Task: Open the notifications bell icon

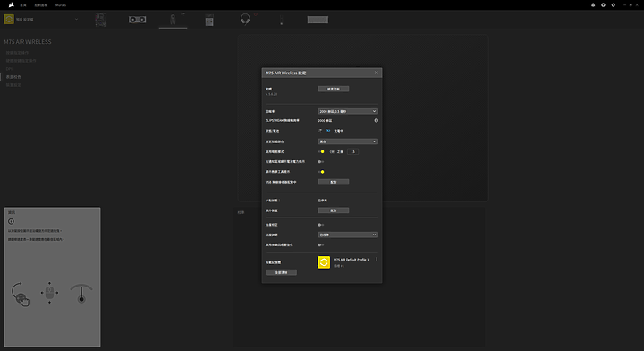Action: [x=593, y=5]
